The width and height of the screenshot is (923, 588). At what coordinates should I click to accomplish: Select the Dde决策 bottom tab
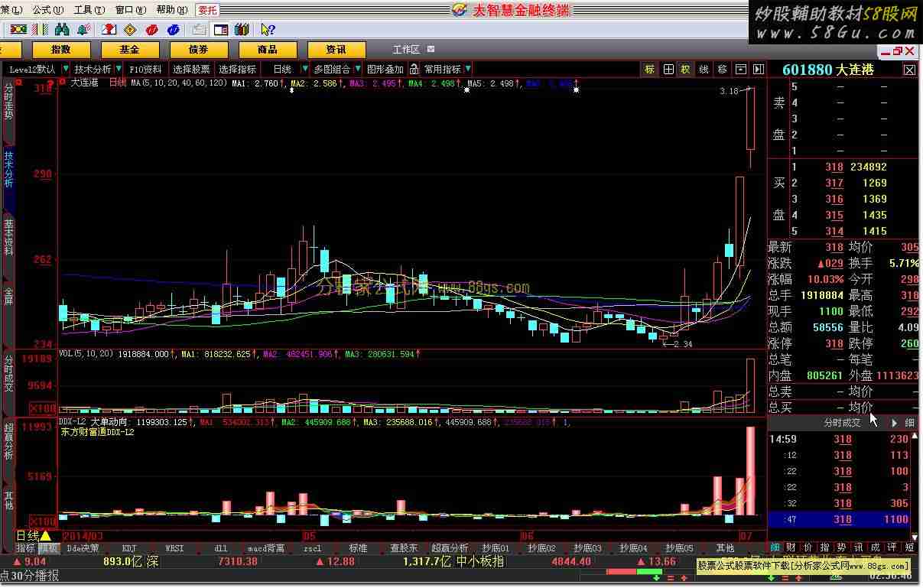tap(83, 548)
